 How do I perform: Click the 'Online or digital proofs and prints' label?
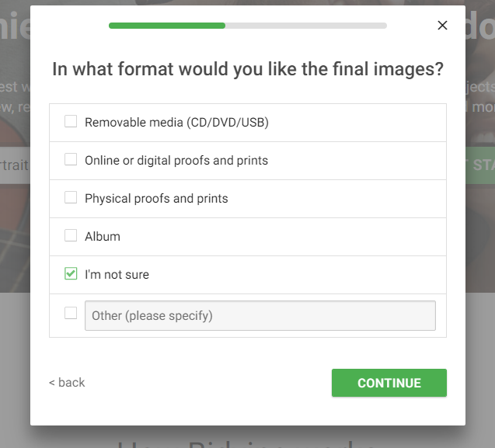click(176, 160)
